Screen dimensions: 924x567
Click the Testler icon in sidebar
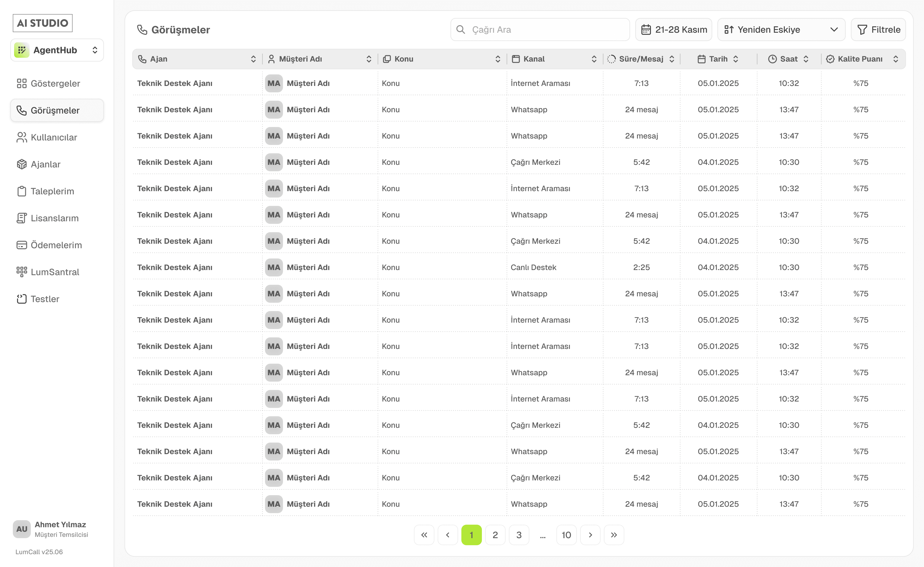pyautogui.click(x=21, y=299)
